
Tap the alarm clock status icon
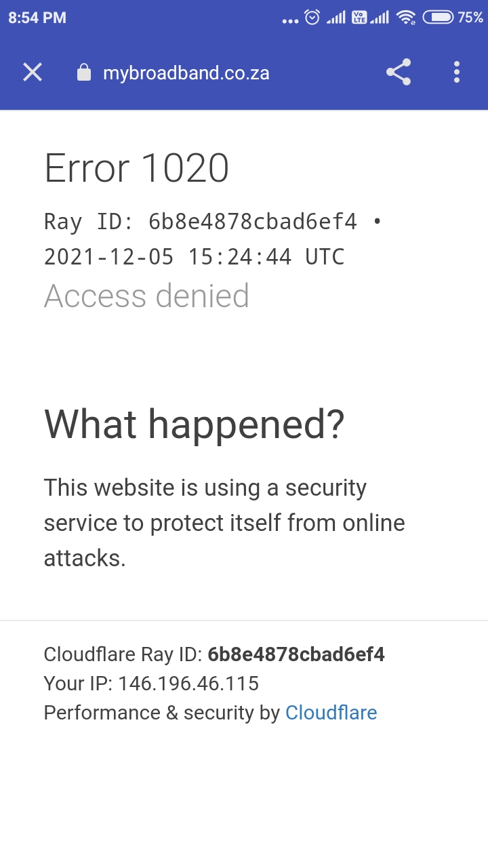coord(312,18)
